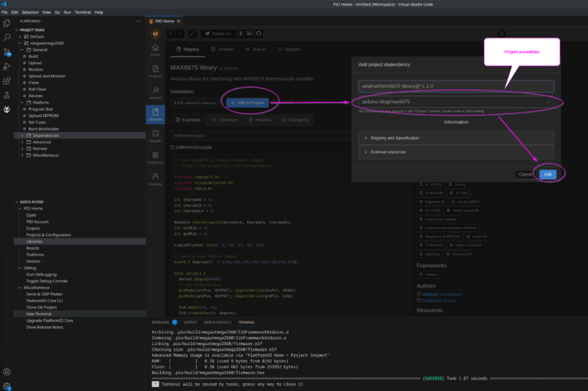Open the Search view in activity bar
The width and height of the screenshot is (588, 391).
coord(7,37)
